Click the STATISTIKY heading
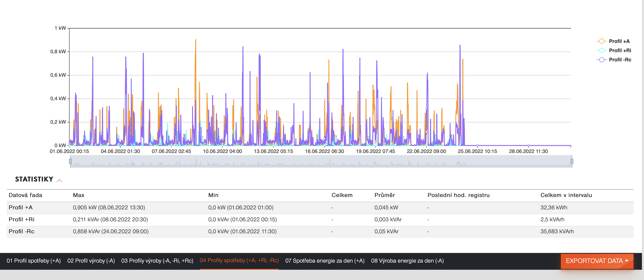 34,179
